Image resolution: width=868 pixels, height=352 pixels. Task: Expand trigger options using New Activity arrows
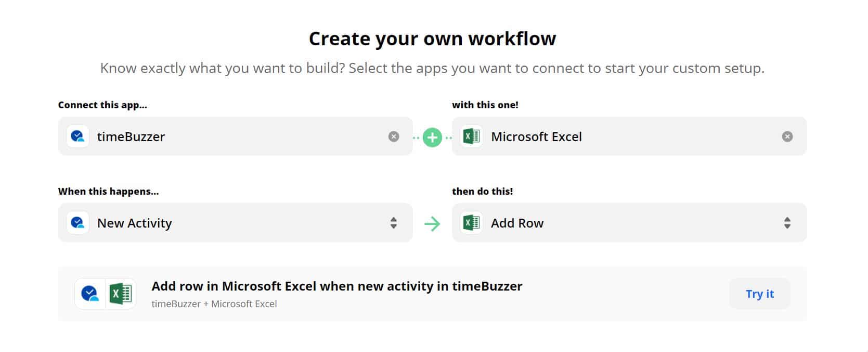[394, 223]
